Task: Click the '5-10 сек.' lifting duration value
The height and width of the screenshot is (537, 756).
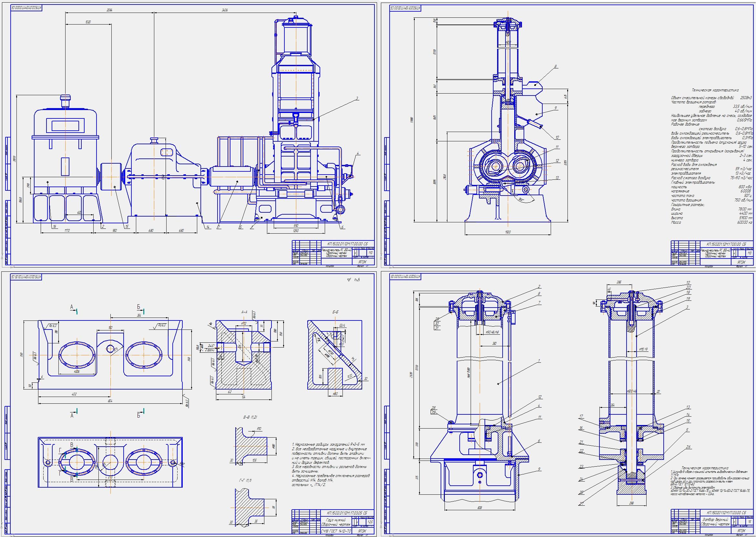Action: (746, 147)
